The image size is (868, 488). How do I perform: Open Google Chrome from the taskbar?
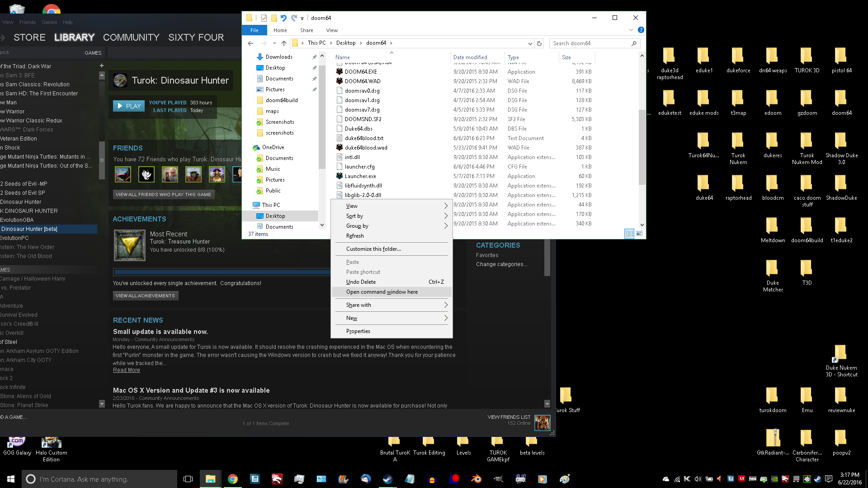[x=232, y=479]
